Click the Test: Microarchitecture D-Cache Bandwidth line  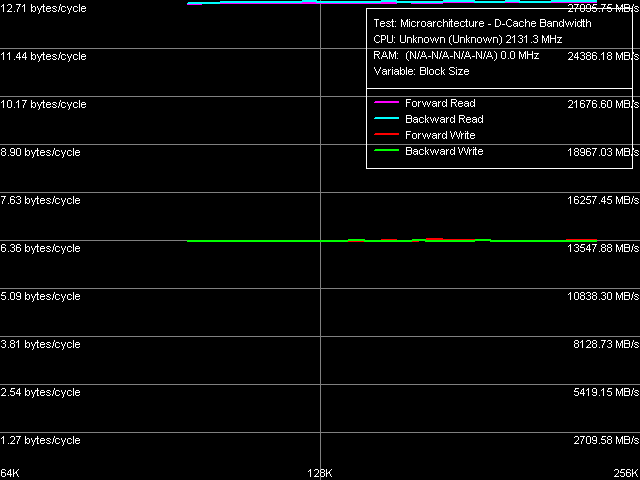(482, 23)
